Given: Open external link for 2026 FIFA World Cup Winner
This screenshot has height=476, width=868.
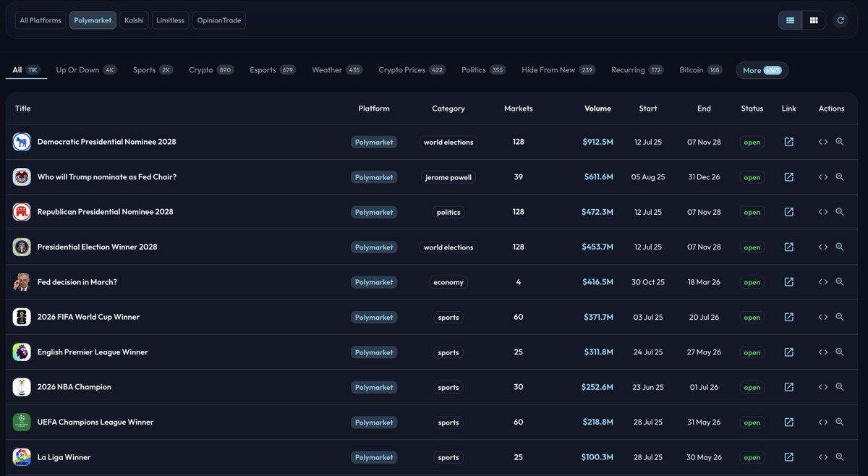Looking at the screenshot, I should pos(788,317).
